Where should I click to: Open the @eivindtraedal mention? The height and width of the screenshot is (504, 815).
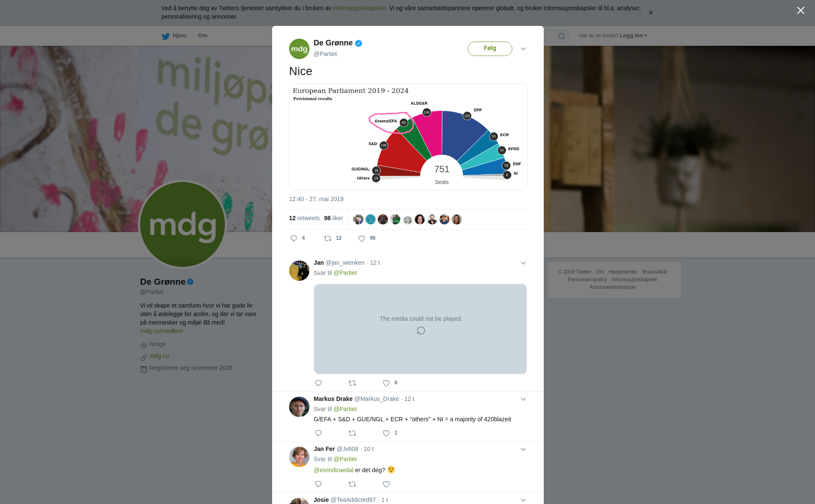pos(333,470)
